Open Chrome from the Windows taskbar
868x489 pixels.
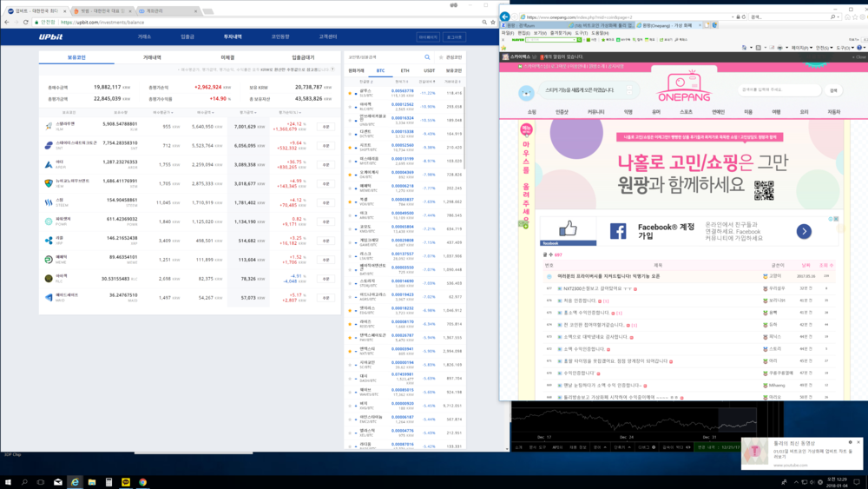click(142, 481)
